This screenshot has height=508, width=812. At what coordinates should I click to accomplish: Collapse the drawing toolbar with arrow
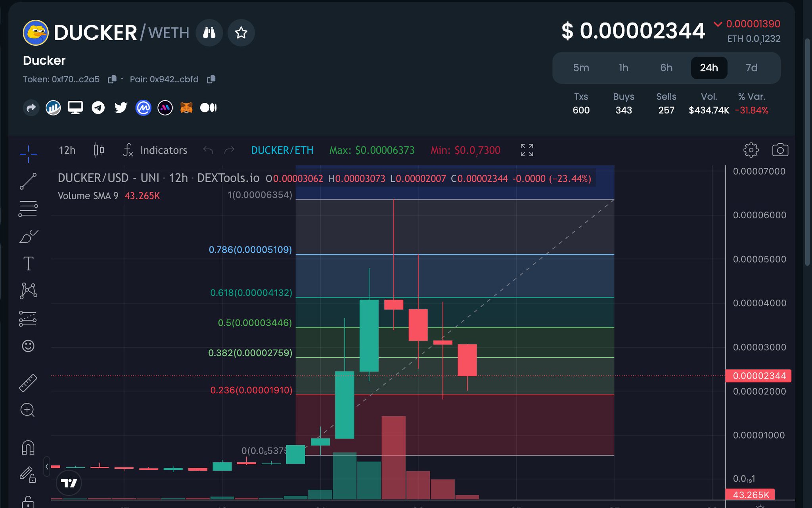46,466
